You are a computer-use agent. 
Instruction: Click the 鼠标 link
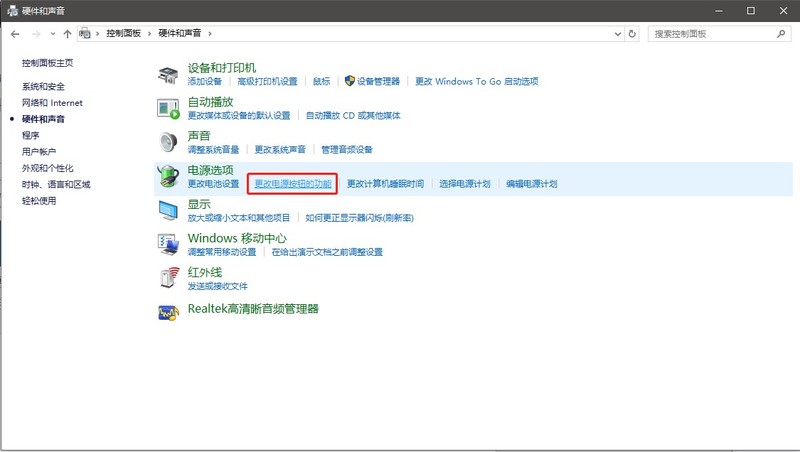click(x=321, y=81)
